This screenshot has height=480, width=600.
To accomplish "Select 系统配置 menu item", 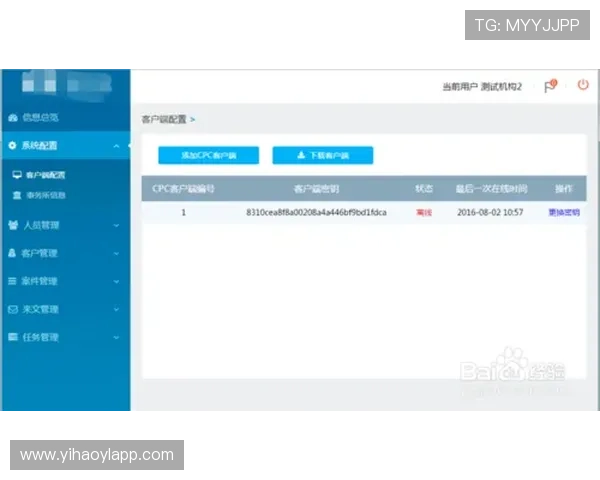I will coord(65,145).
